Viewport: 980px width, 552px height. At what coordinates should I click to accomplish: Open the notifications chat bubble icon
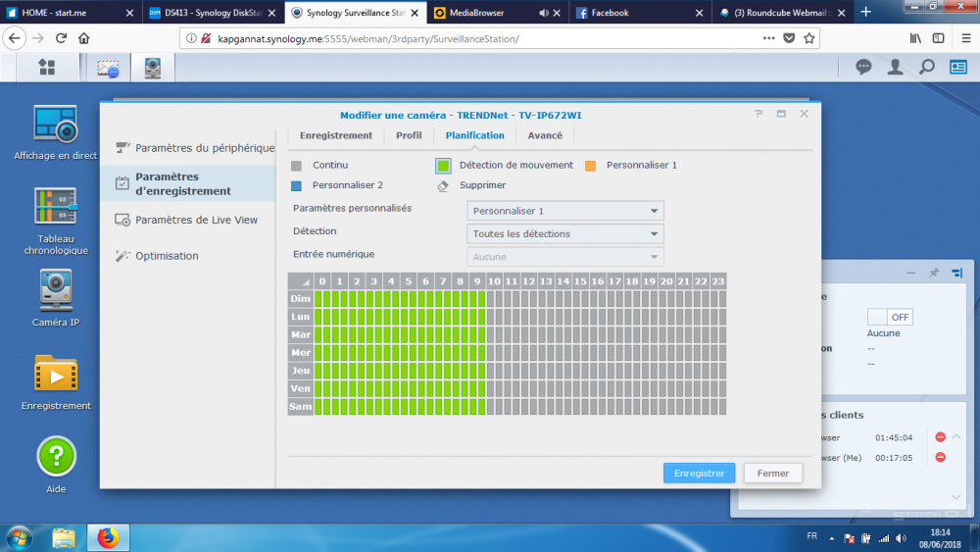[863, 67]
